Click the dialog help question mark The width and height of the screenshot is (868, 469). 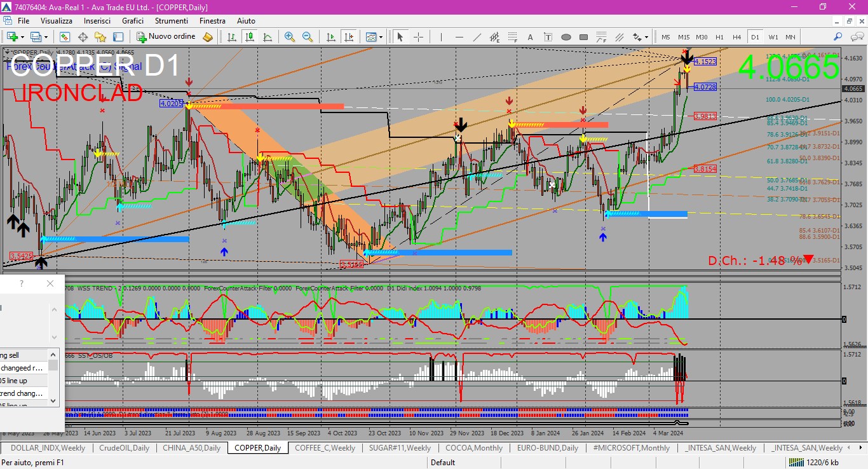click(22, 283)
